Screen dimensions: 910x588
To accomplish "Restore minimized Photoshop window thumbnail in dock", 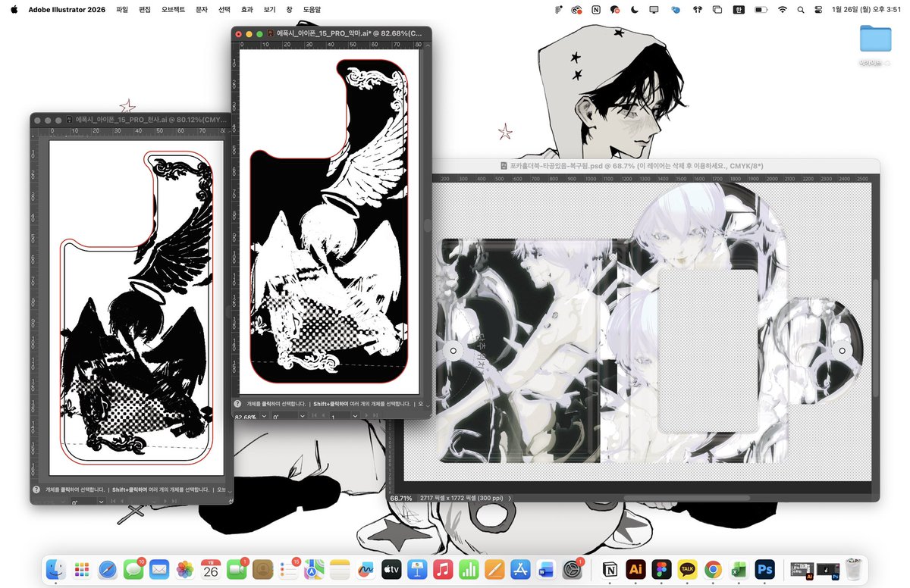I will (828, 570).
